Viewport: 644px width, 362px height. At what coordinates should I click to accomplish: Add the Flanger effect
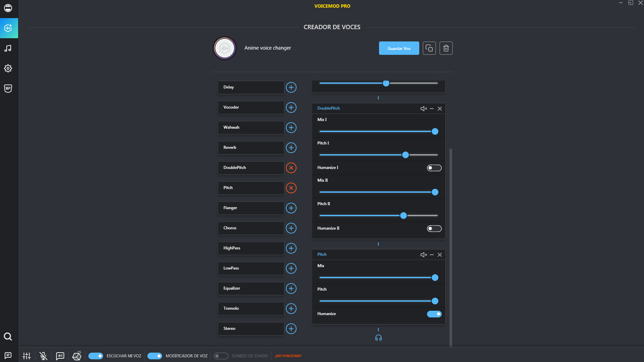291,208
